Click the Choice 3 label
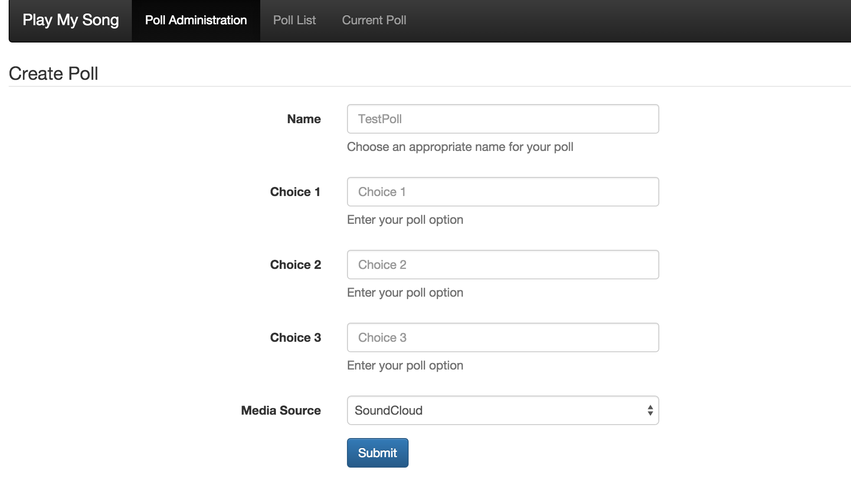The width and height of the screenshot is (851, 504). [295, 337]
